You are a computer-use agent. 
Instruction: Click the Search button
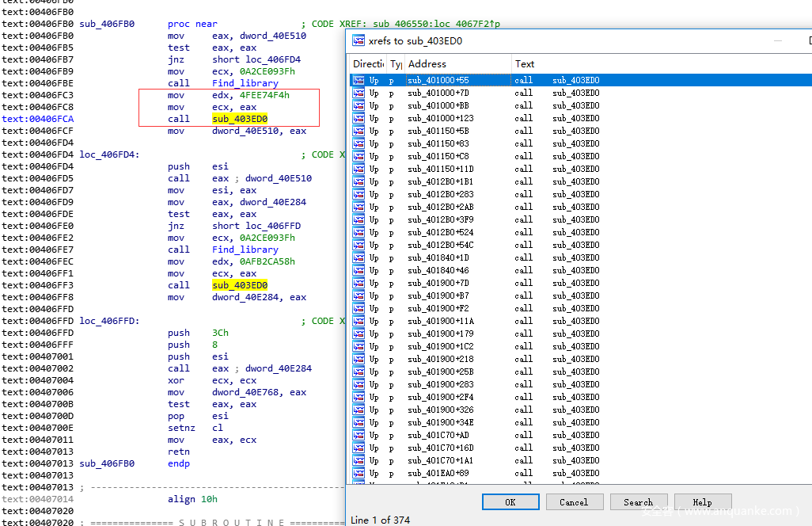pos(638,502)
